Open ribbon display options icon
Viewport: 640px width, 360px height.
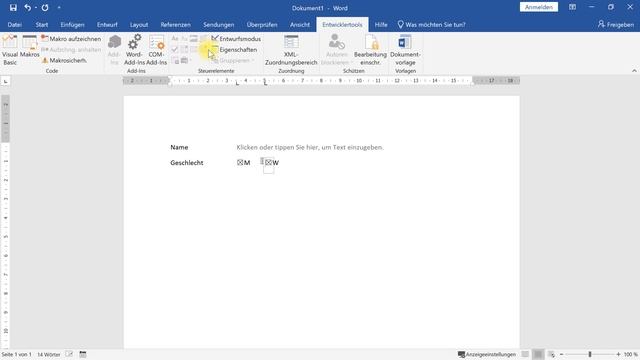click(572, 7)
